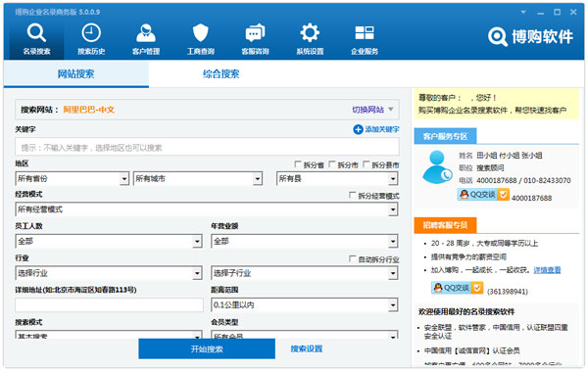Expand the 年营业额 dropdown
Image resolution: width=588 pixels, height=370 pixels.
pos(393,242)
